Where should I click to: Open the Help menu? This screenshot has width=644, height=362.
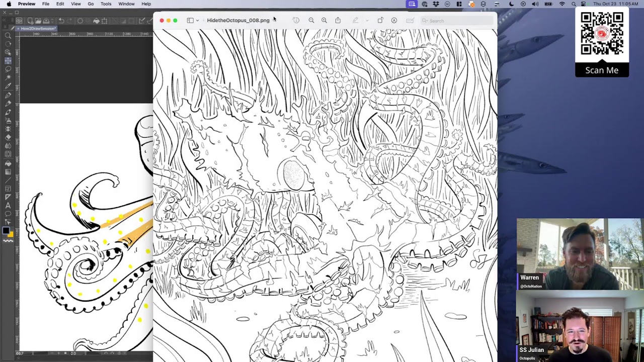pos(146,4)
